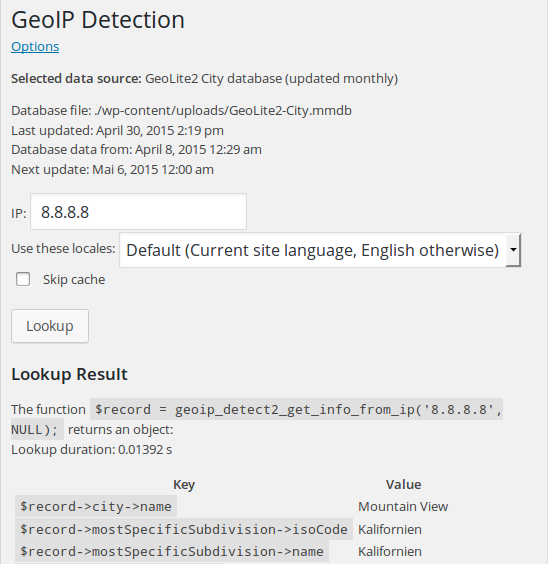Click the Lookup duration text

coord(92,450)
